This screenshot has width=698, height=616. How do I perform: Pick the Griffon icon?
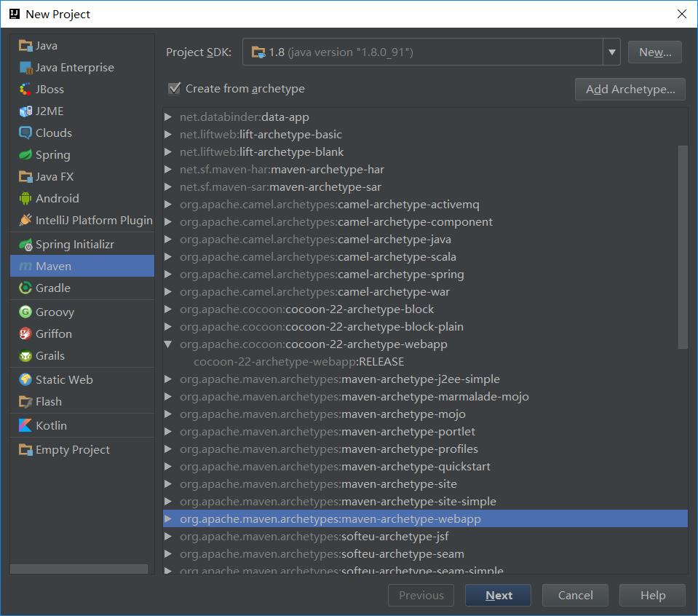25,333
